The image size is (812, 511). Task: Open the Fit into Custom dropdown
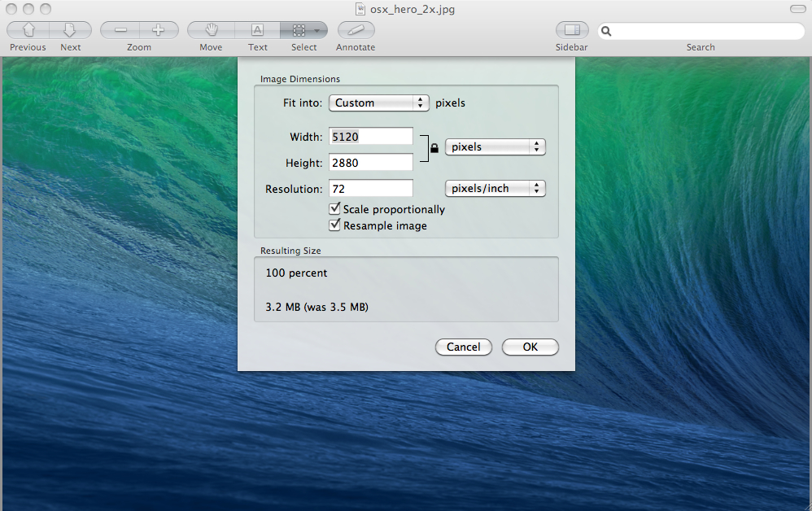(378, 103)
